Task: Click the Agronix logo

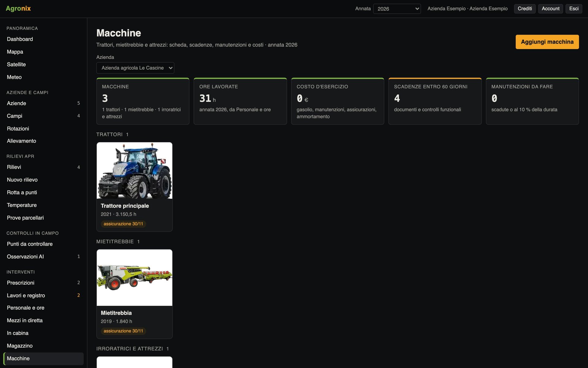Action: click(x=18, y=9)
